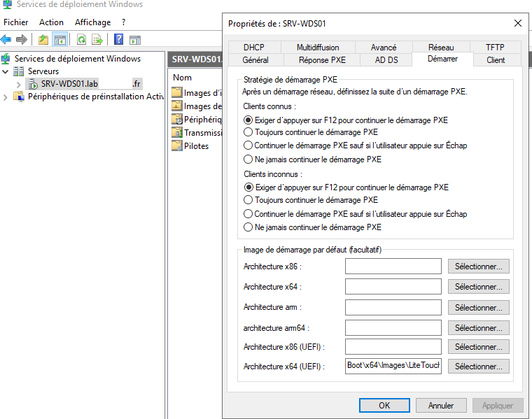
Task: Click Sélectionner for Architecture x64 (UEFI)
Action: tap(479, 367)
